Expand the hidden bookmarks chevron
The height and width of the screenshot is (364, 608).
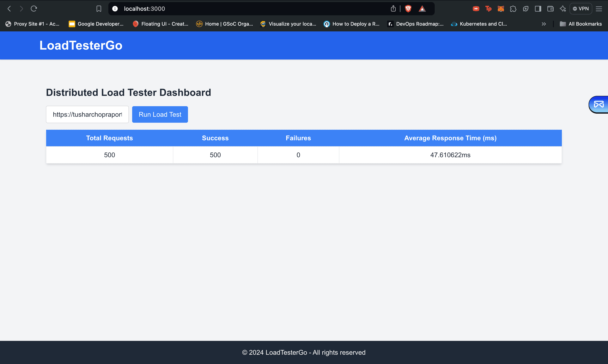coord(544,24)
